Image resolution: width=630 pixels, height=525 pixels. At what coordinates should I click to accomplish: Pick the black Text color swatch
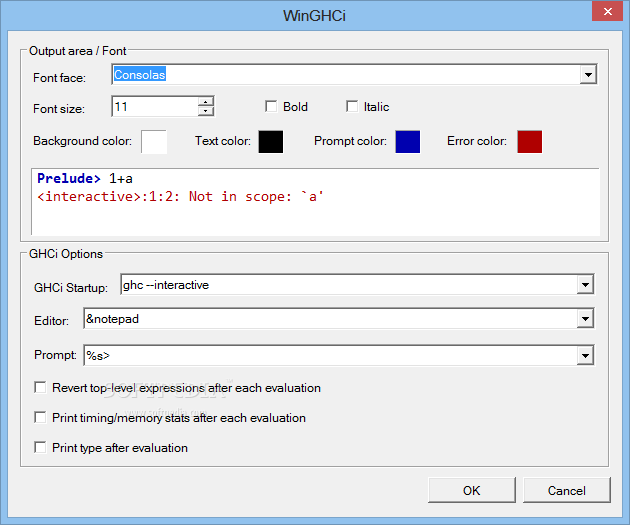pyautogui.click(x=271, y=141)
